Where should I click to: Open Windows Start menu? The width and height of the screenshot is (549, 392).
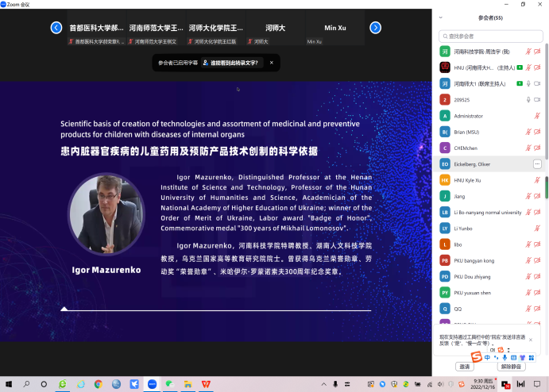(7, 384)
